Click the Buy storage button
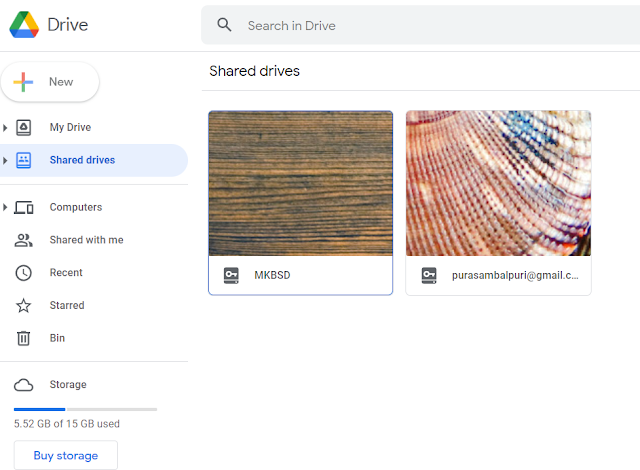Screen dimensions: 640x470 (66, 455)
